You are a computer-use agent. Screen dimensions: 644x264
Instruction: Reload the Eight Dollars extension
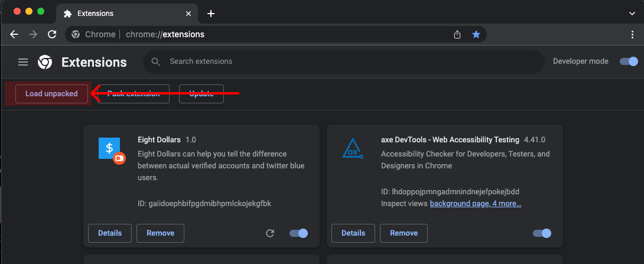270,233
